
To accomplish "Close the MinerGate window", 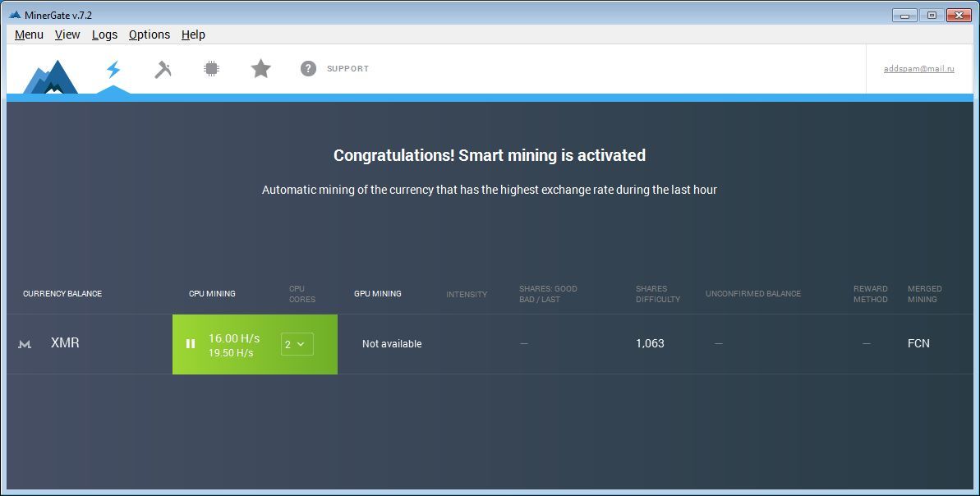I will pos(959,15).
